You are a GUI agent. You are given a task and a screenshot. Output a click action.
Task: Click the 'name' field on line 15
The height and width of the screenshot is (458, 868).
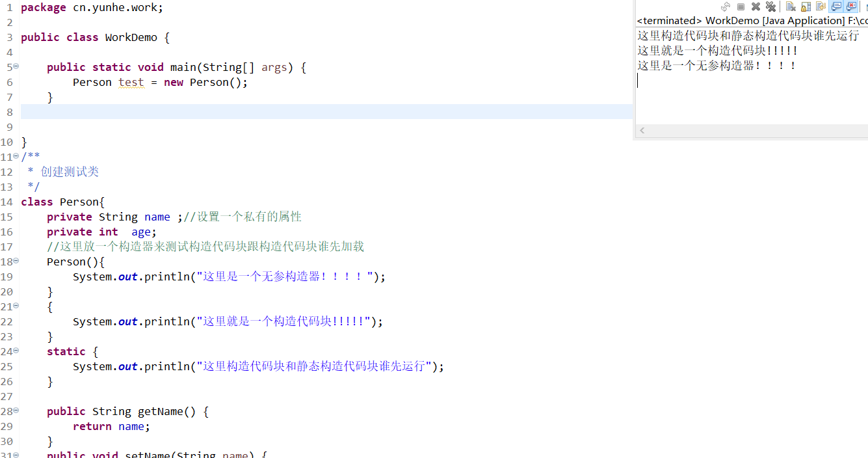pos(157,217)
